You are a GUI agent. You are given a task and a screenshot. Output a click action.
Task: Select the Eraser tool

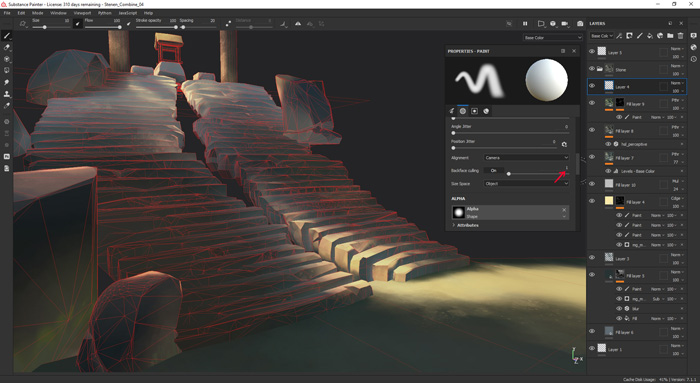point(7,47)
